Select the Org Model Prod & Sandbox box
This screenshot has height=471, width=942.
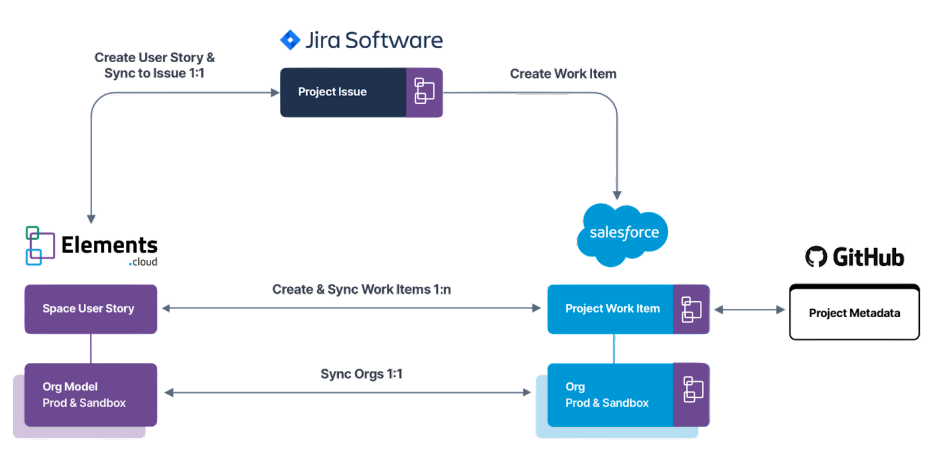[90, 395]
